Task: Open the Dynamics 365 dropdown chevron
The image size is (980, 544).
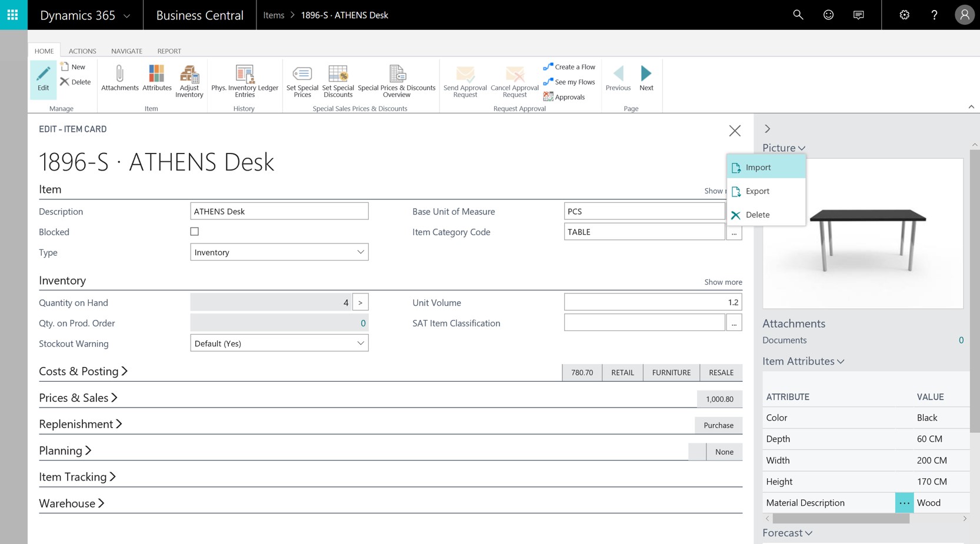Action: [126, 16]
